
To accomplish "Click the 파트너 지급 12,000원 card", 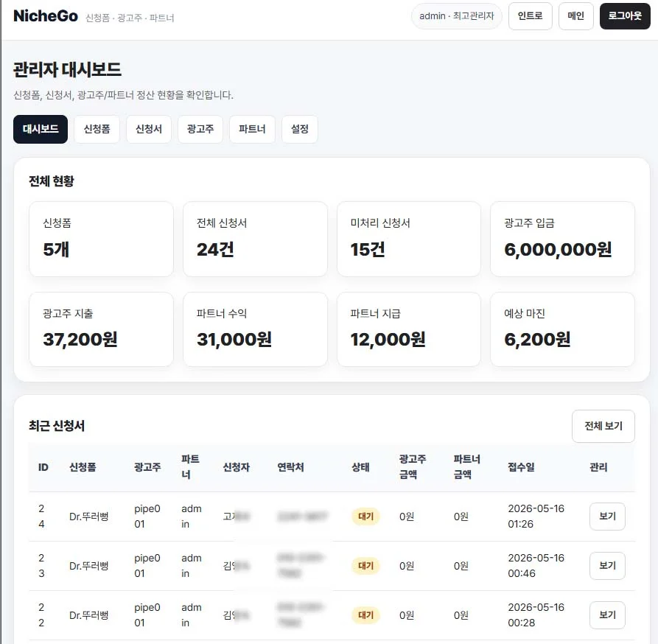I will 409,329.
